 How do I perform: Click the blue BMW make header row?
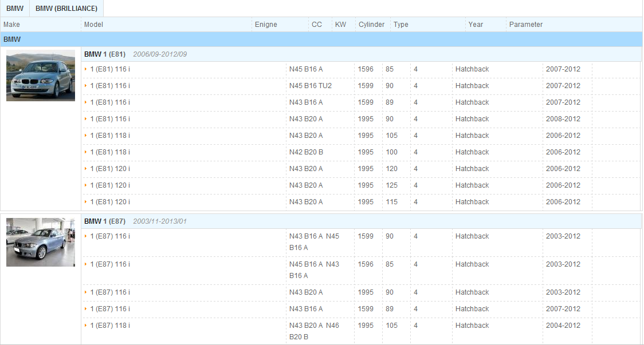pyautogui.click(x=321, y=39)
